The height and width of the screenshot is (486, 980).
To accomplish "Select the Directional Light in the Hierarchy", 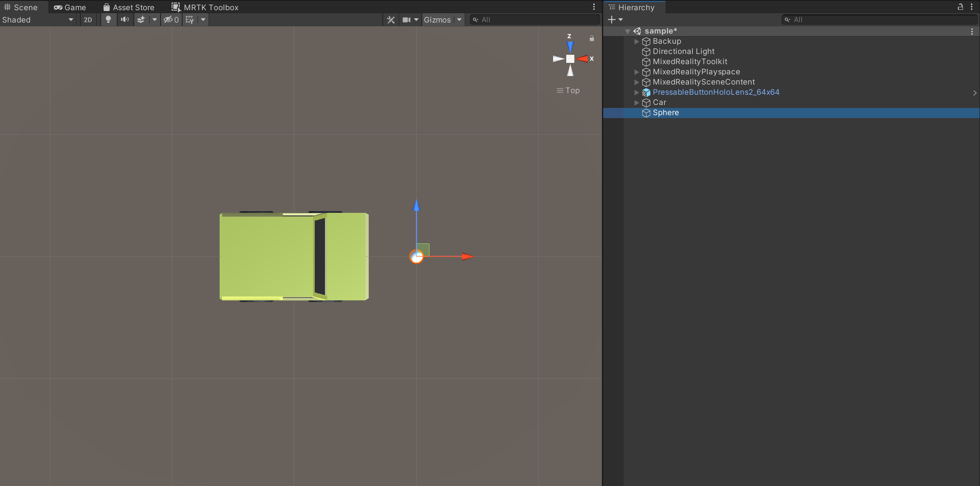I will pos(683,51).
